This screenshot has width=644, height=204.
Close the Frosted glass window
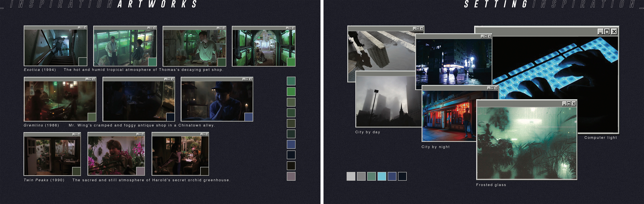click(574, 104)
